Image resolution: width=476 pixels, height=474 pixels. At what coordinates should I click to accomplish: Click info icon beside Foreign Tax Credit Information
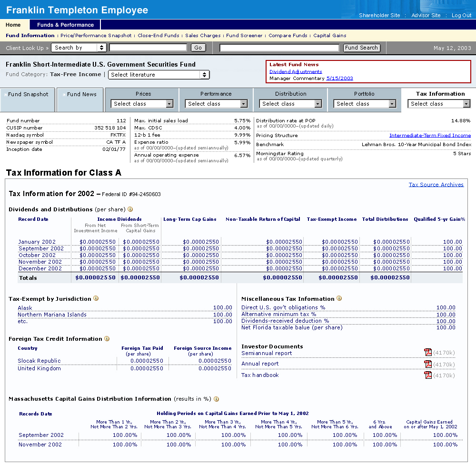tap(107, 339)
